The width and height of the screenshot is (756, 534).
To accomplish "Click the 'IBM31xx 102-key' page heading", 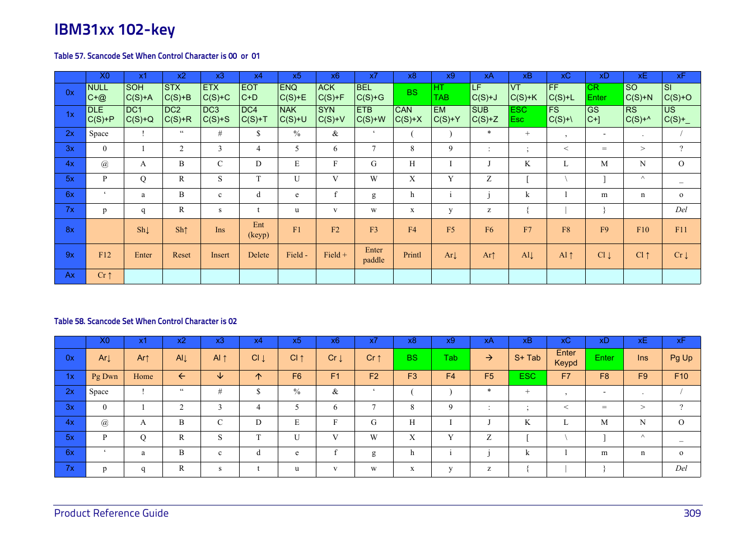I will click(115, 29).
